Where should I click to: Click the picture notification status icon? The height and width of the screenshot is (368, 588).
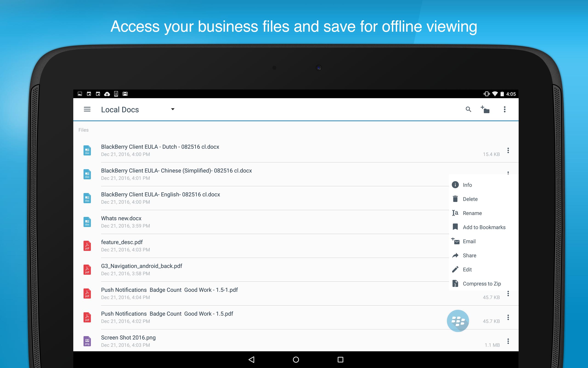(80, 94)
